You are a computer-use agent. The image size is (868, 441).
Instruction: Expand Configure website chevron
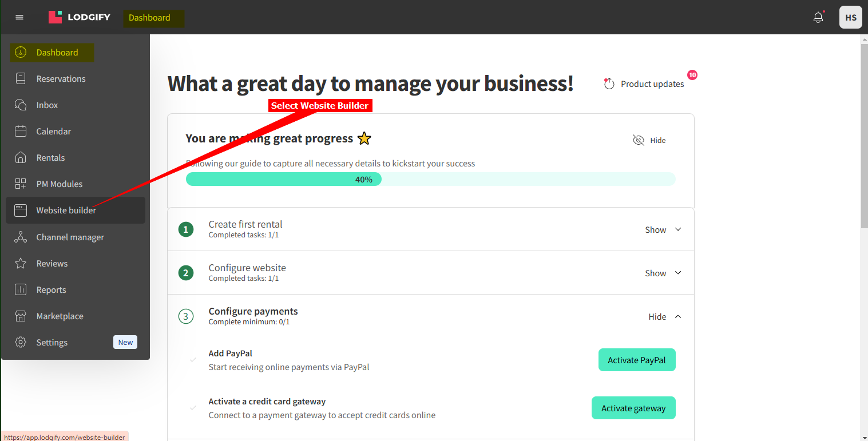(x=678, y=273)
